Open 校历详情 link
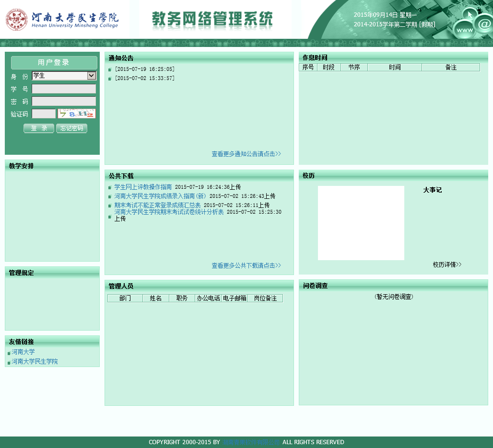The height and width of the screenshot is (448, 493). point(447,264)
